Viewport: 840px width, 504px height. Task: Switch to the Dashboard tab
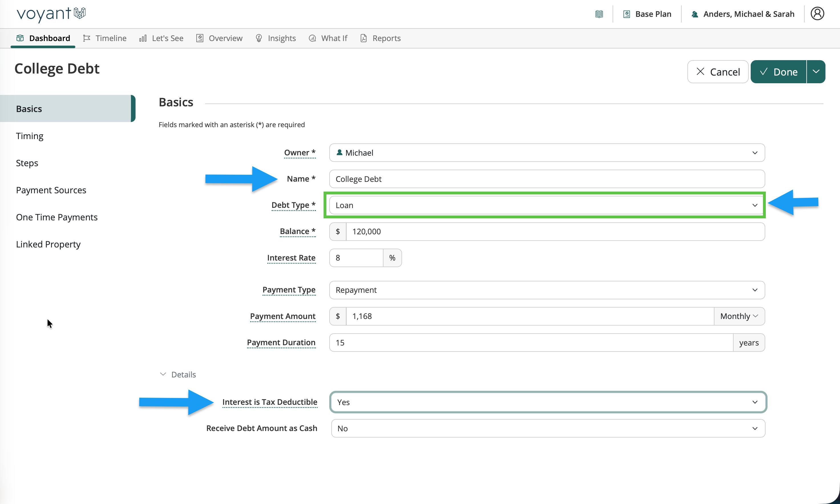[x=43, y=38]
